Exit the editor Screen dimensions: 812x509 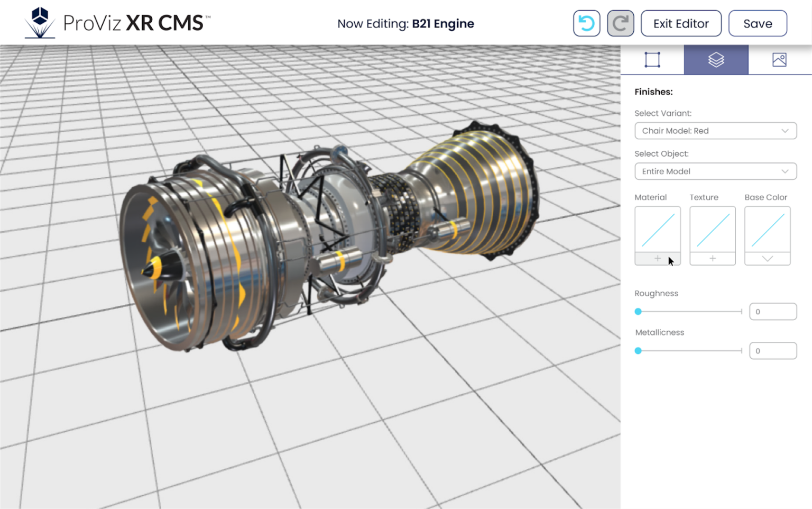click(x=681, y=23)
